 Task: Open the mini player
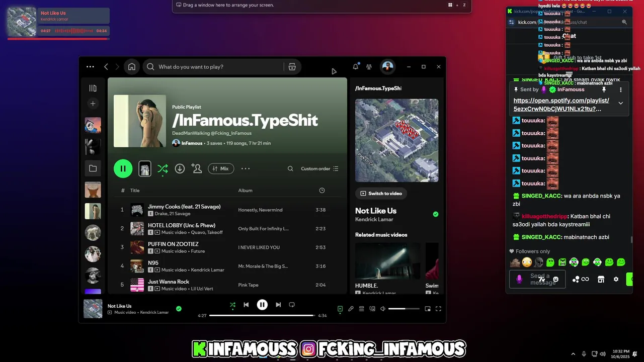(428, 309)
